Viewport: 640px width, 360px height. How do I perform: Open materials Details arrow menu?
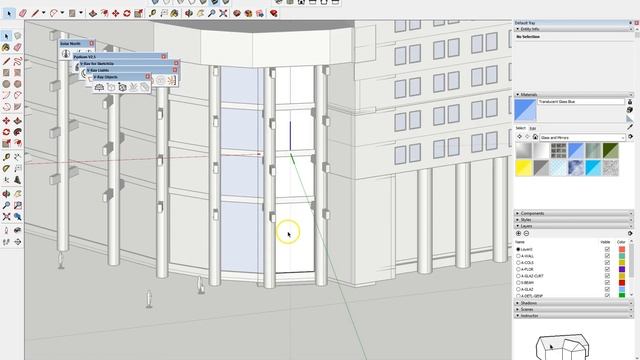[630, 137]
